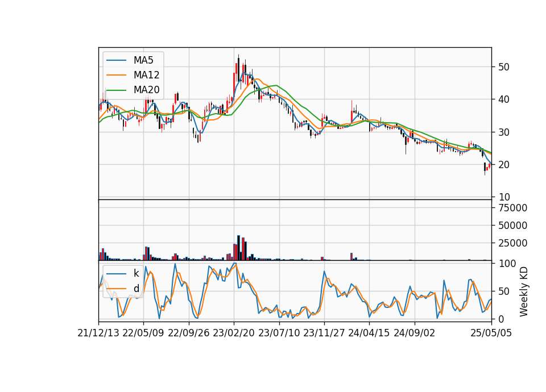Click the price axis value 50
The width and height of the screenshot is (546, 392).
(504, 67)
